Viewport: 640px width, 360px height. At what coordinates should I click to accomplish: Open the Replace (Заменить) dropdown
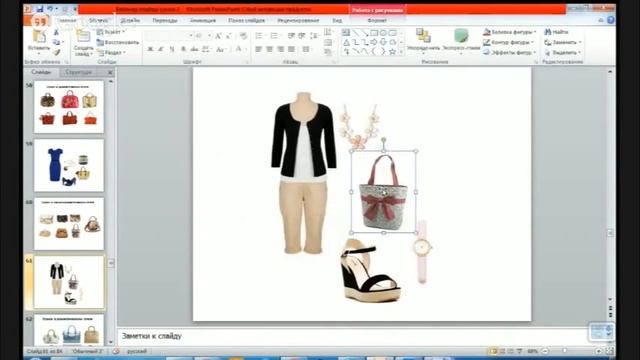point(563,42)
